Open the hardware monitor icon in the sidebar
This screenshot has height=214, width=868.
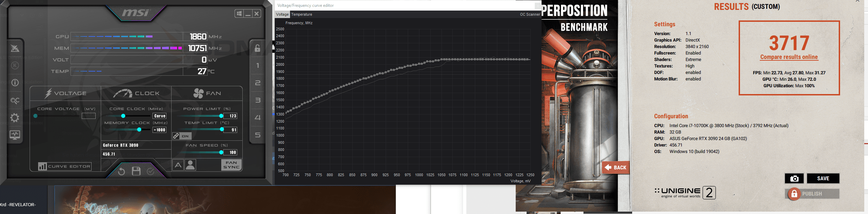coord(15,135)
